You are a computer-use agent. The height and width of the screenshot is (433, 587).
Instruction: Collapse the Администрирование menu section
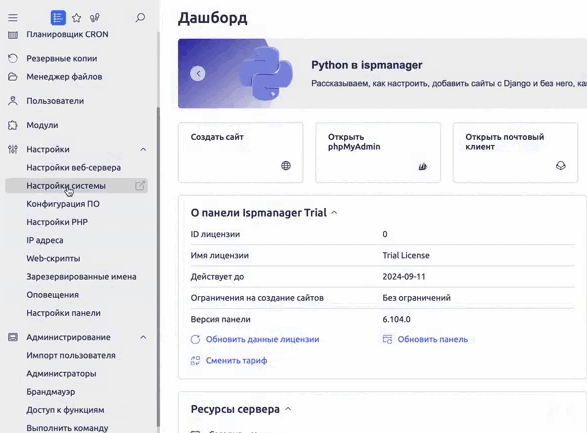[143, 337]
